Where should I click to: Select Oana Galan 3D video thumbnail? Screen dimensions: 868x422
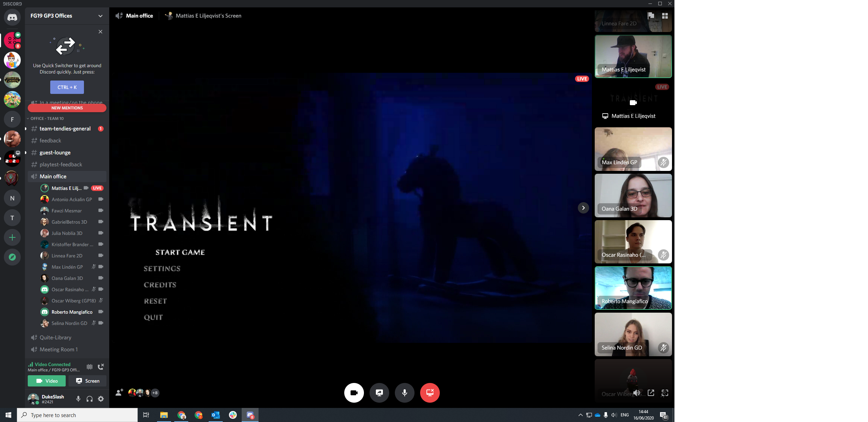click(633, 196)
